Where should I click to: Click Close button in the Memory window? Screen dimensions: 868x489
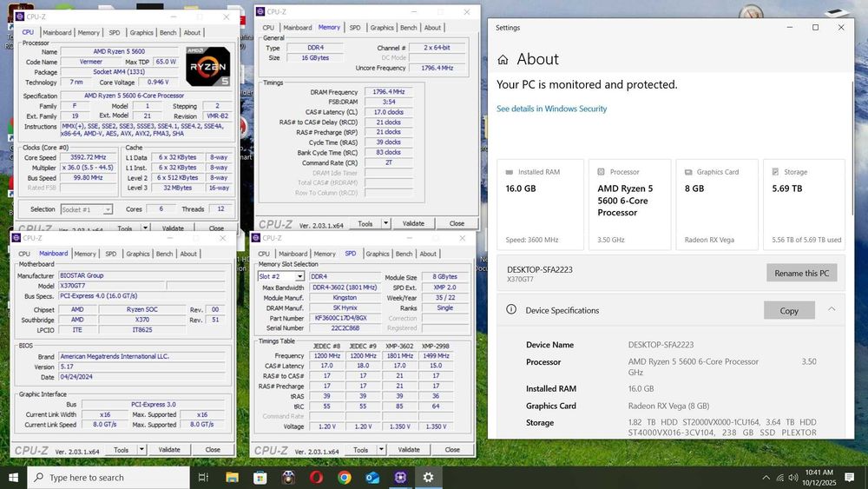click(x=457, y=223)
